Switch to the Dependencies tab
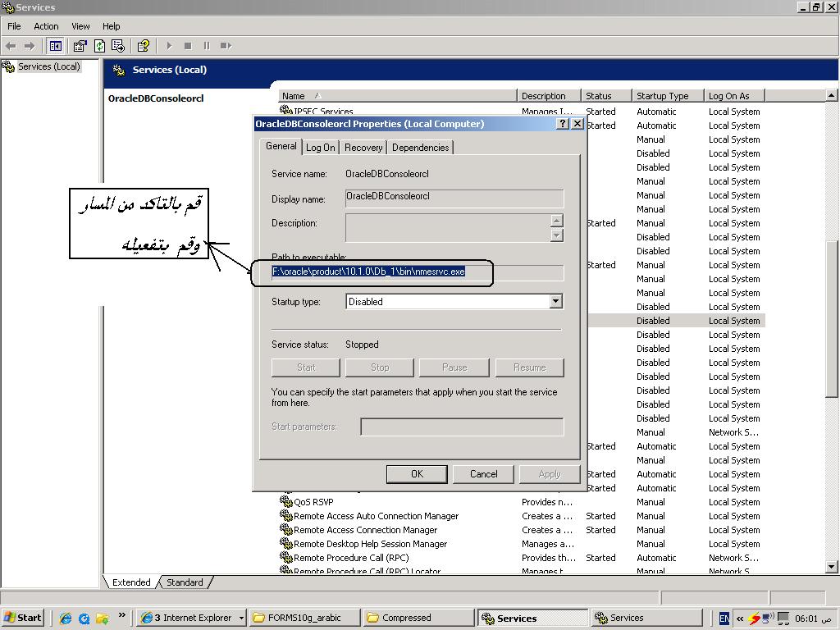This screenshot has width=840, height=630. (420, 148)
